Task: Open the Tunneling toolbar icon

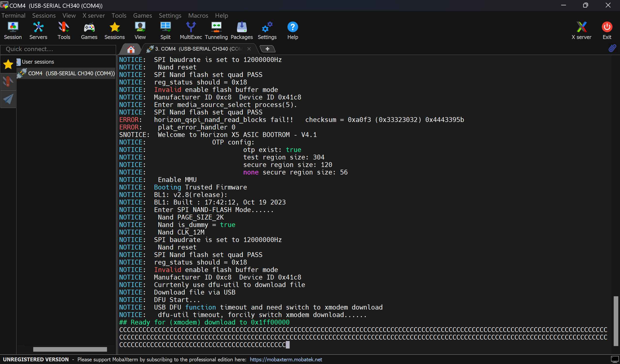Action: coord(216,30)
